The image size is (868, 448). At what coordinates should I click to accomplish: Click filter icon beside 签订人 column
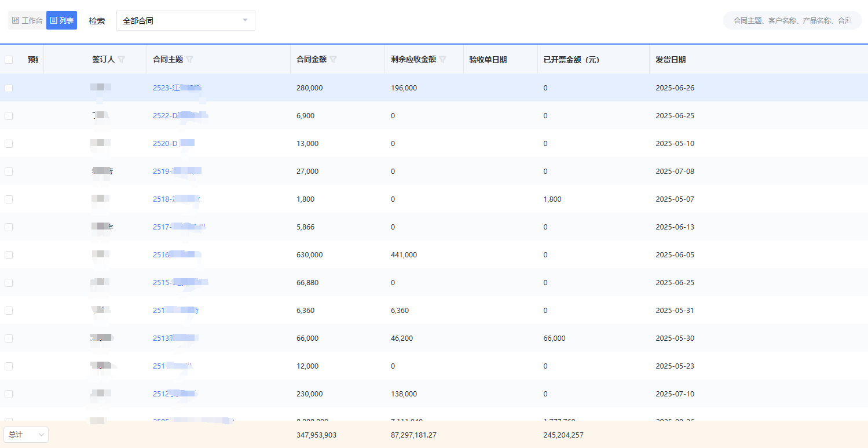click(122, 59)
